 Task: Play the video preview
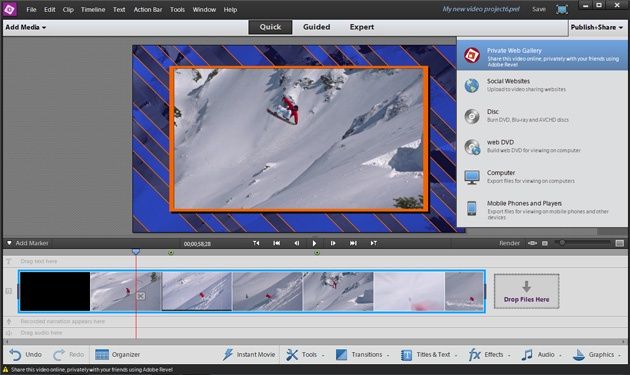(314, 243)
